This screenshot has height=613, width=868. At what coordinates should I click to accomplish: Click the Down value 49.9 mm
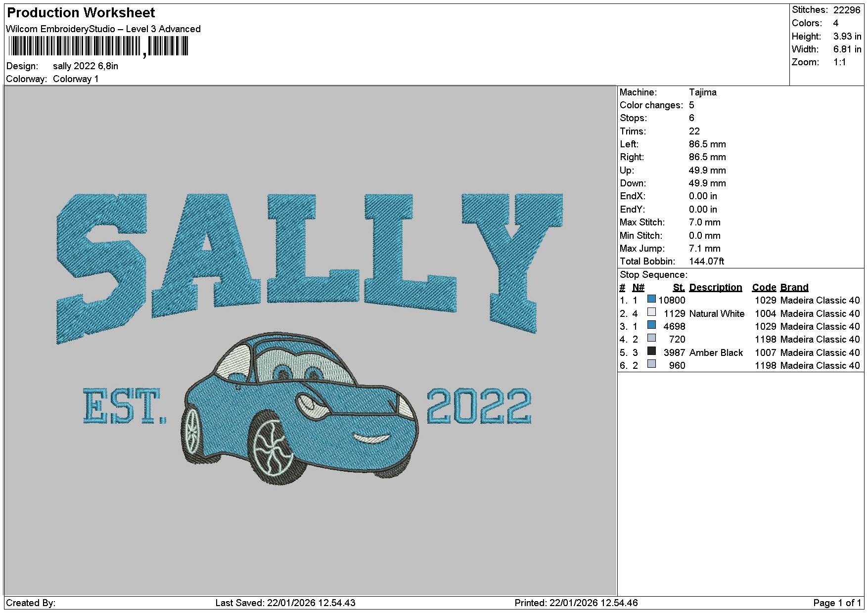[x=707, y=183]
